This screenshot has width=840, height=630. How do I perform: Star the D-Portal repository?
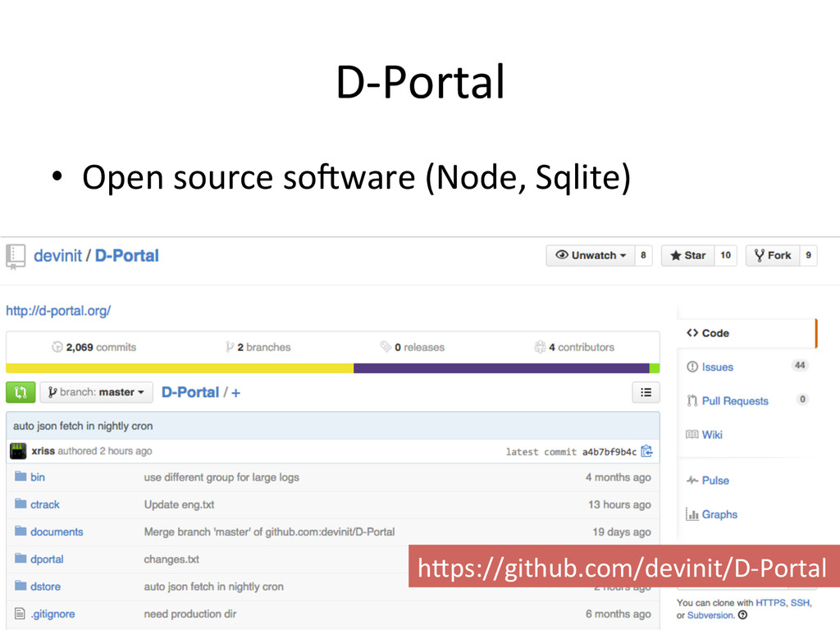pyautogui.click(x=688, y=256)
